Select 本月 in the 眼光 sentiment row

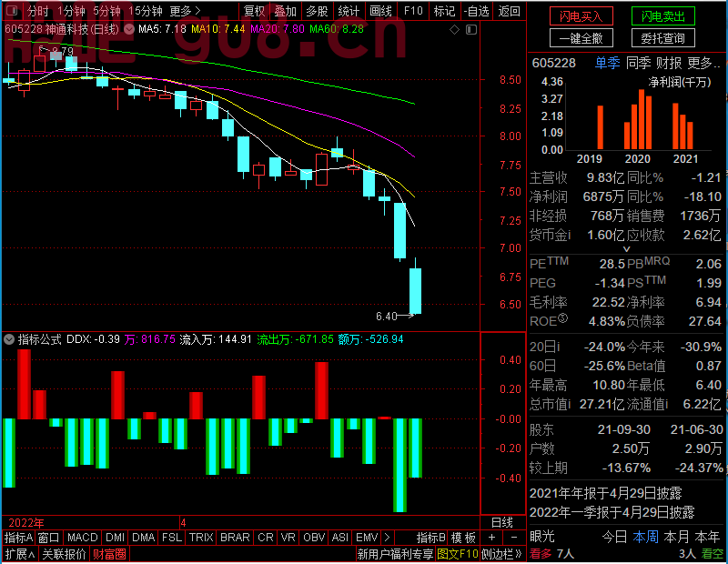pos(676,537)
